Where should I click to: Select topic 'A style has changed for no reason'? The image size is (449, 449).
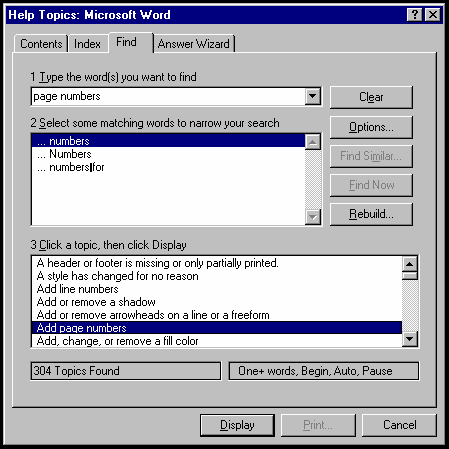tap(217, 276)
